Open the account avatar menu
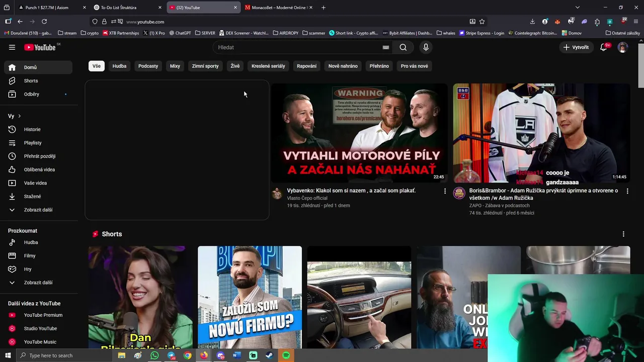 click(x=623, y=47)
